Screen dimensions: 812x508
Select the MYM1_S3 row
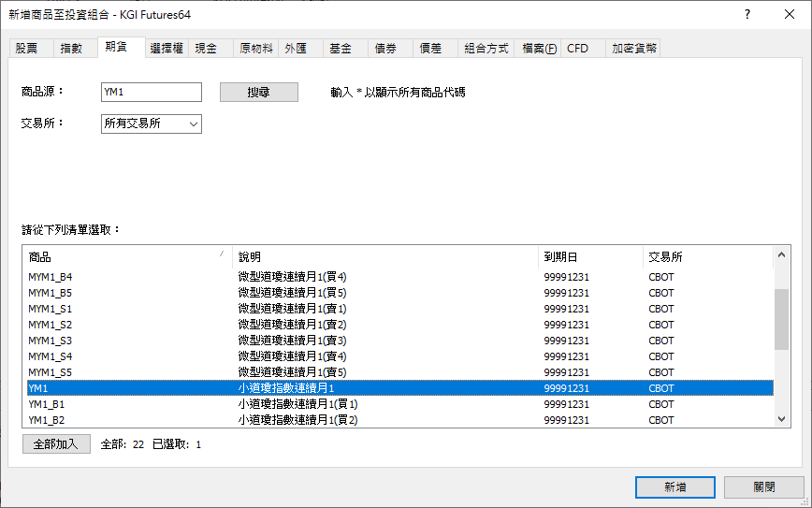pos(399,341)
